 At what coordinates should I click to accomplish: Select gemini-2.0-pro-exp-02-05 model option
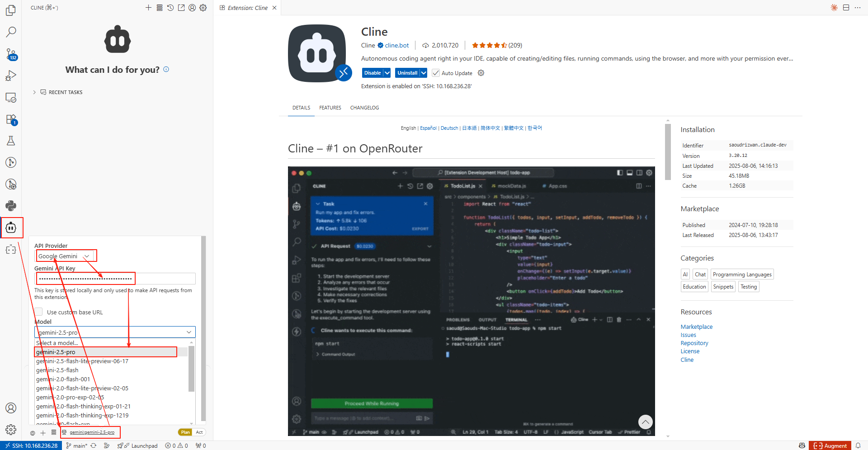click(x=111, y=397)
